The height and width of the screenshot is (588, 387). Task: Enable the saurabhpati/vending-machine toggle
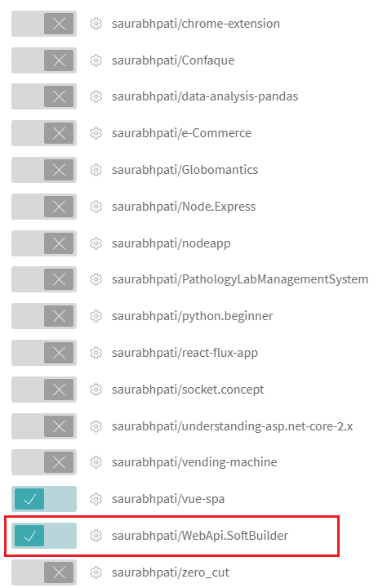pyautogui.click(x=44, y=462)
